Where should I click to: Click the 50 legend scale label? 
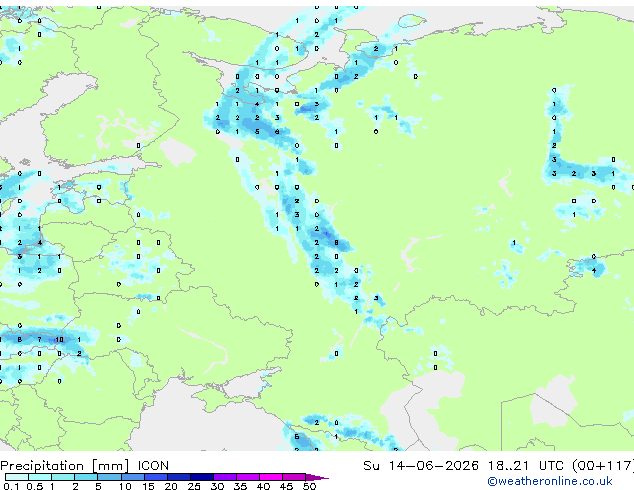point(309,486)
